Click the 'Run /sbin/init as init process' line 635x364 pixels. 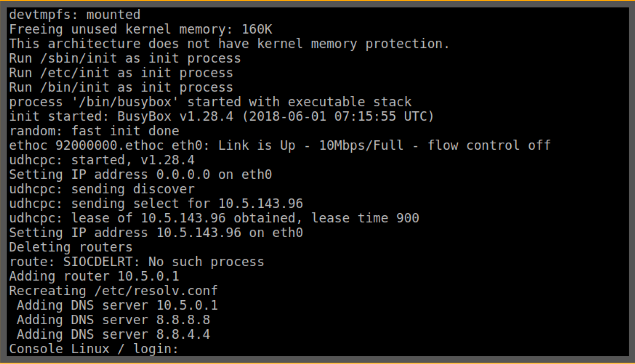tap(125, 58)
